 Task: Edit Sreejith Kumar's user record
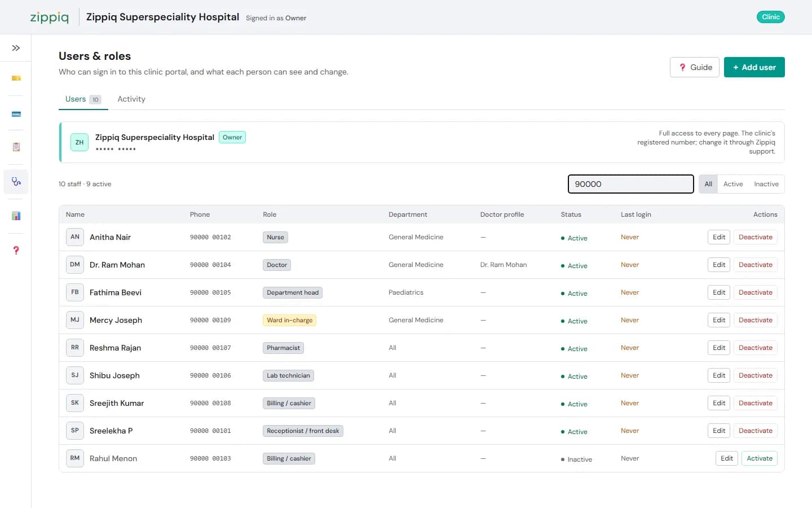coord(719,403)
